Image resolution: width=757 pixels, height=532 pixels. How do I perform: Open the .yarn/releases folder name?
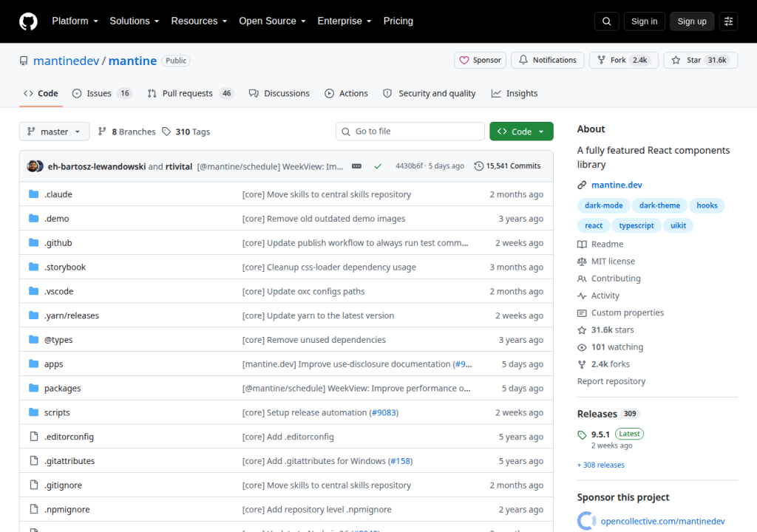point(72,316)
